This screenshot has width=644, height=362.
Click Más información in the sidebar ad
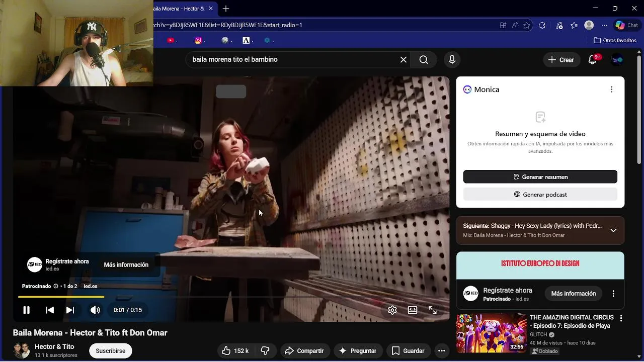tap(573, 294)
